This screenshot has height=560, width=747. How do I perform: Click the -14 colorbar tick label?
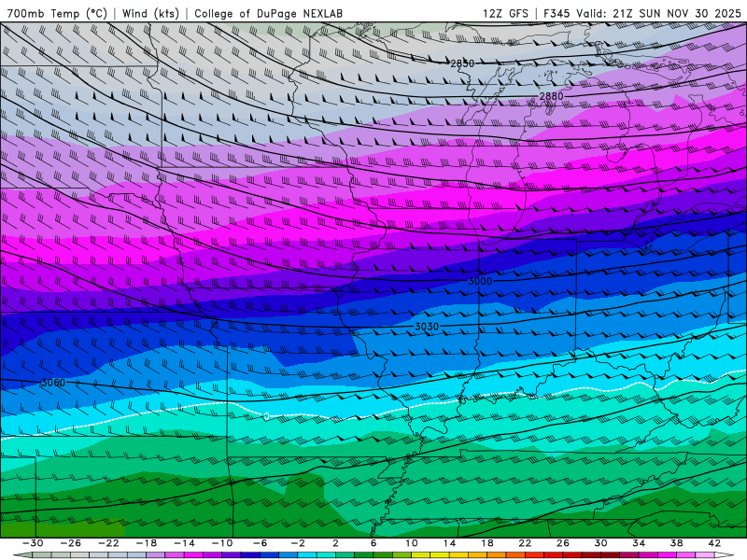pyautogui.click(x=184, y=543)
